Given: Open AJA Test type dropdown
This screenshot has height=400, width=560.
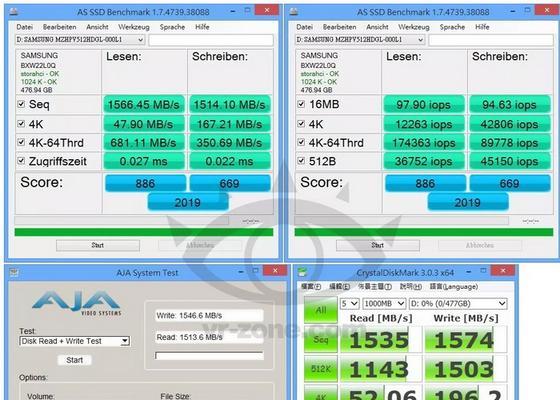Looking at the screenshot, I should point(75,341).
